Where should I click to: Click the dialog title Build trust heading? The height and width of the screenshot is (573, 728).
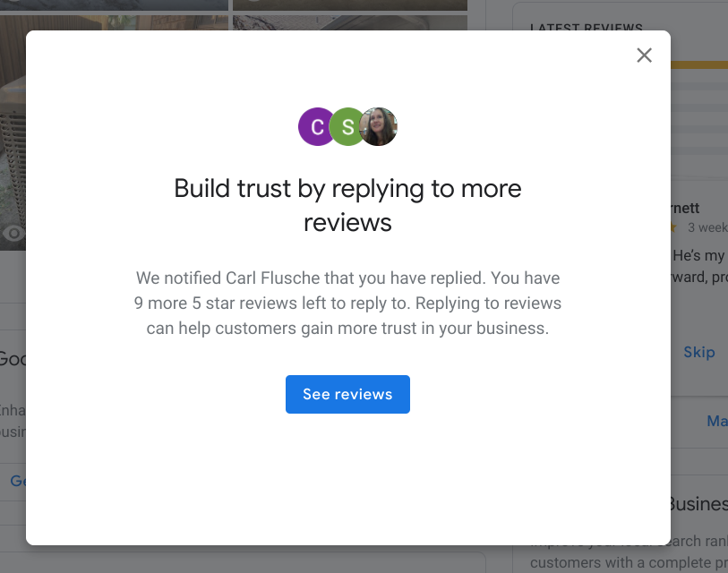347,205
